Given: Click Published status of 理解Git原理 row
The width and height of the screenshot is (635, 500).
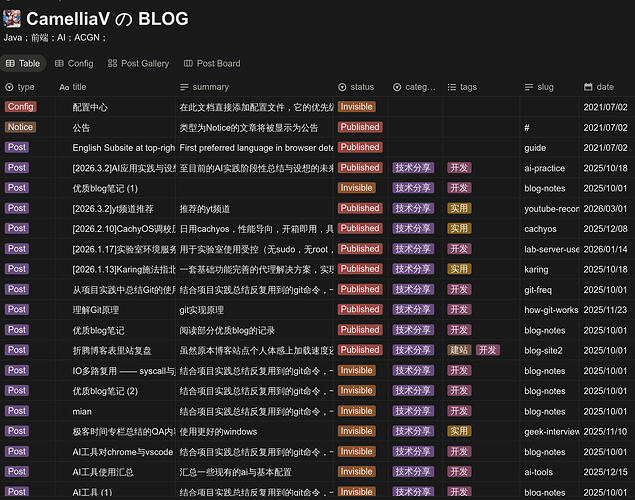Looking at the screenshot, I should click(360, 309).
